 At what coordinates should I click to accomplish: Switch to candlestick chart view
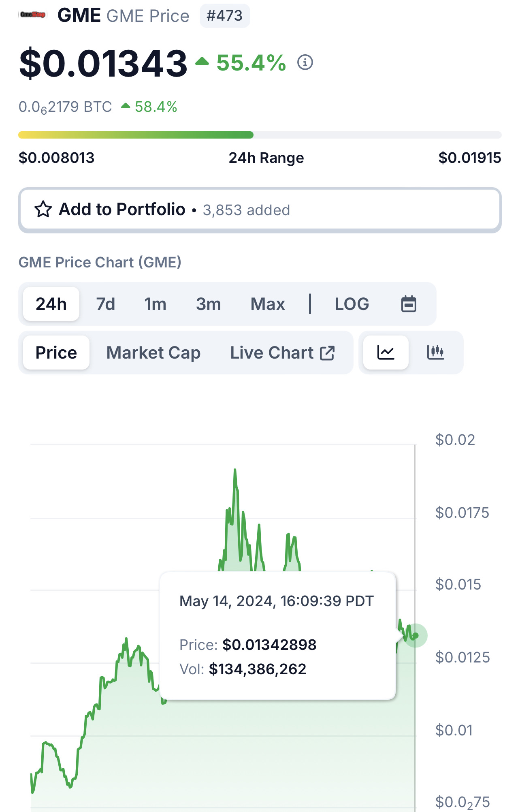coord(435,353)
